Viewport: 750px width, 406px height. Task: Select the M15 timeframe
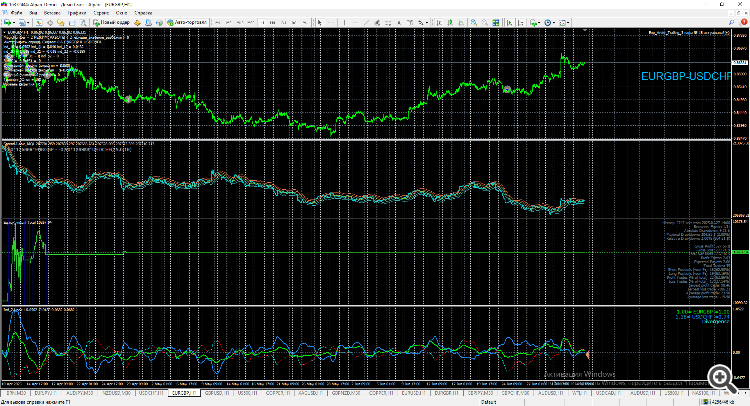coord(239,22)
